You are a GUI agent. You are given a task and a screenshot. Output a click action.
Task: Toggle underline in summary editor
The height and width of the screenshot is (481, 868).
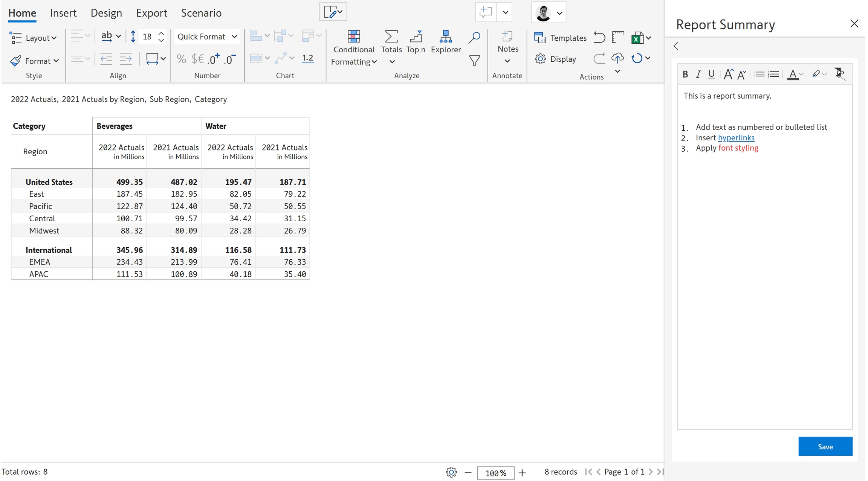711,75
